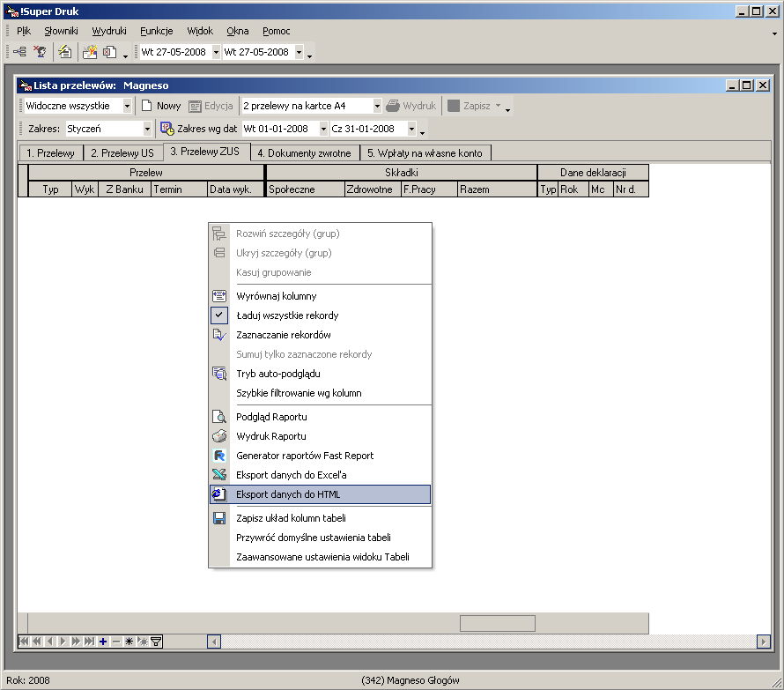Click the Tryb auto-podglądu icon

(219, 374)
